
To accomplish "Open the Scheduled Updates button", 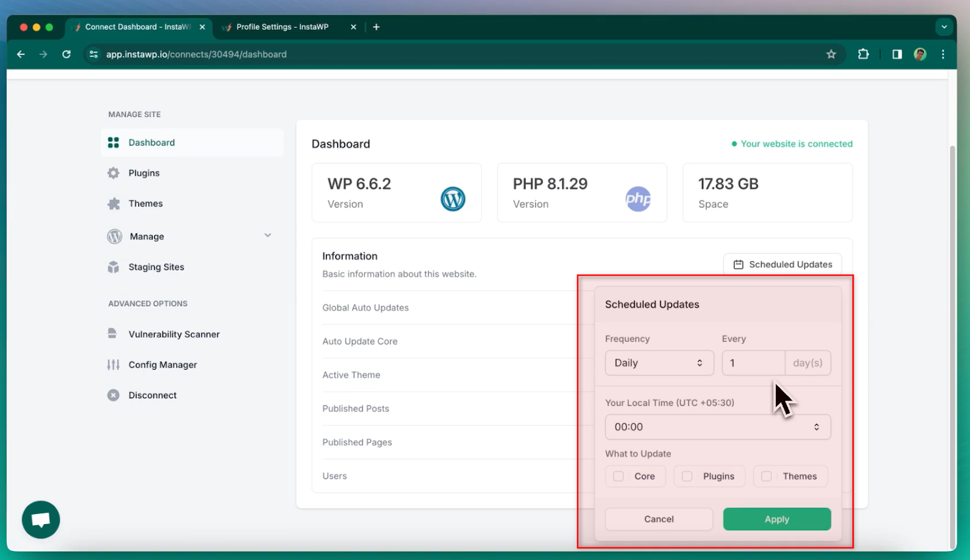I will 783,265.
